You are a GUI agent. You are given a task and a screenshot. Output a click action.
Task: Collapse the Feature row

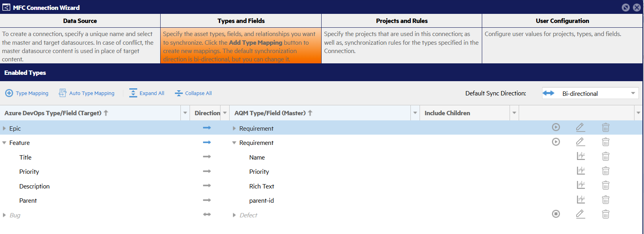(x=4, y=143)
